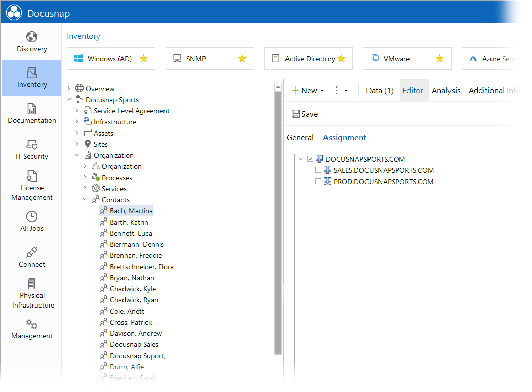Click the Infrastructure tree icon
The height and width of the screenshot is (392, 532).
coord(88,121)
